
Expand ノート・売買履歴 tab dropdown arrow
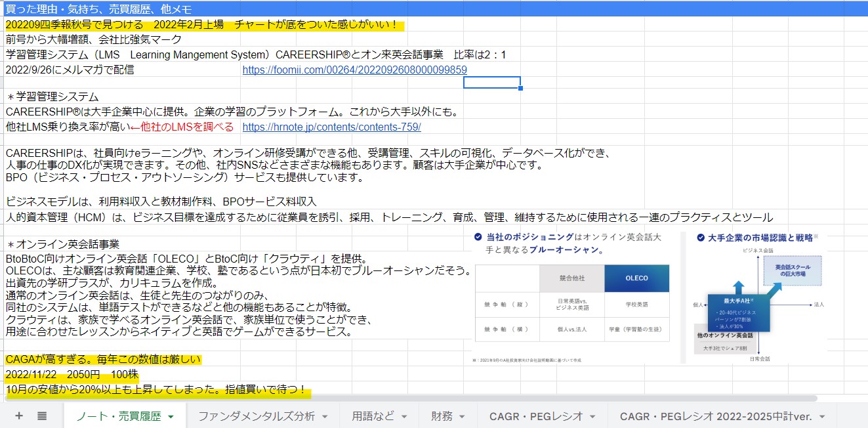171,416
